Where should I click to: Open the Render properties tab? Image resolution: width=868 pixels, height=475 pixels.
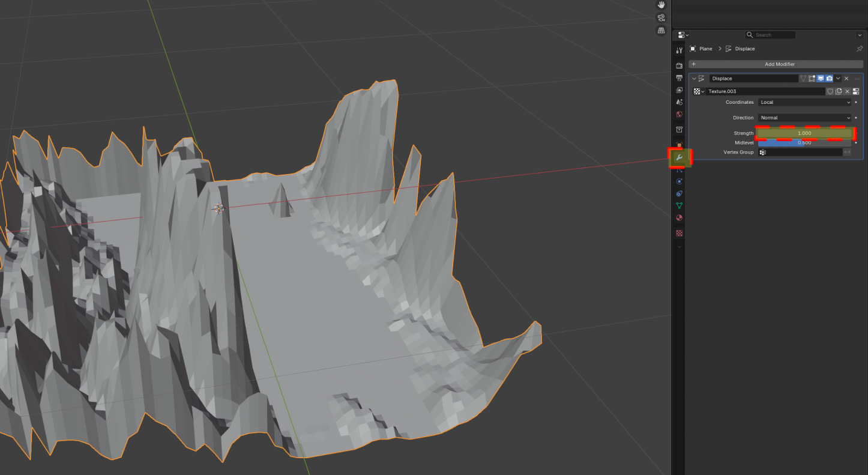pos(679,65)
